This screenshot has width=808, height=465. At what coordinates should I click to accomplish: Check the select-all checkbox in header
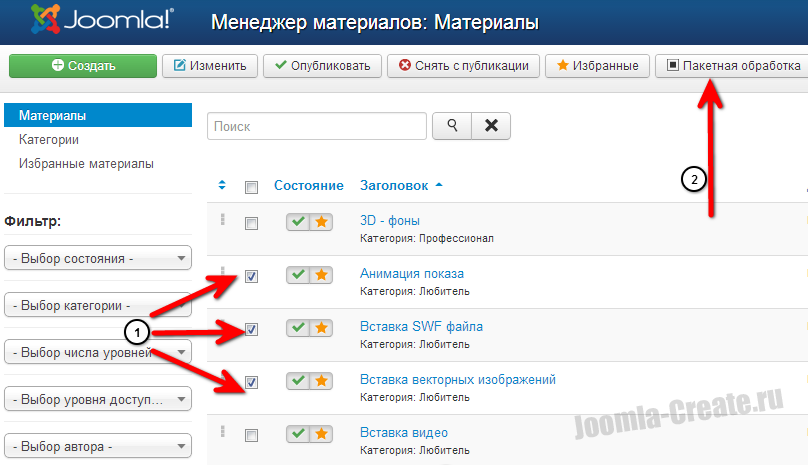click(251, 187)
